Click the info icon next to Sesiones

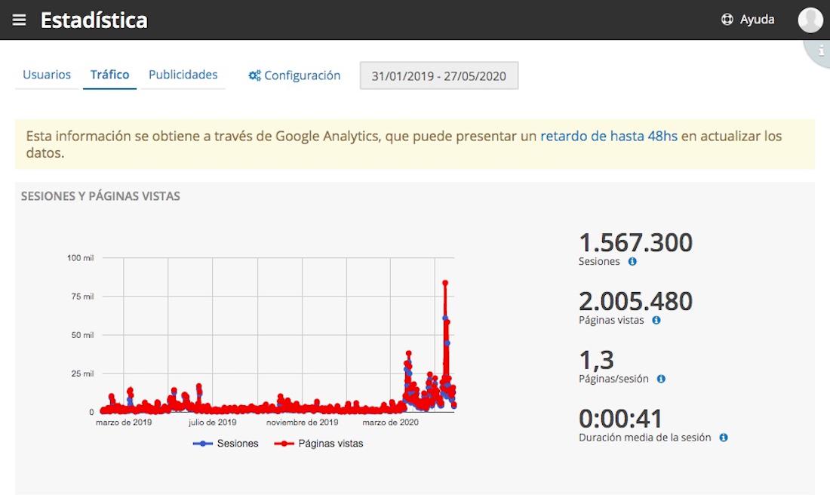tap(632, 262)
